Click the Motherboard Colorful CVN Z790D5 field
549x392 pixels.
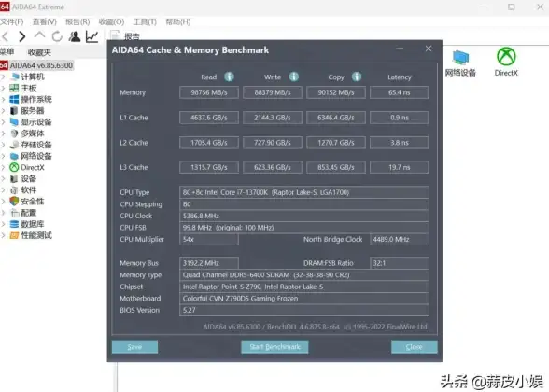[304, 299]
